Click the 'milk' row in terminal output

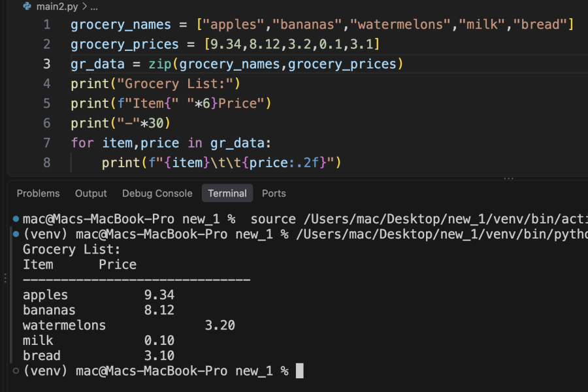99,340
